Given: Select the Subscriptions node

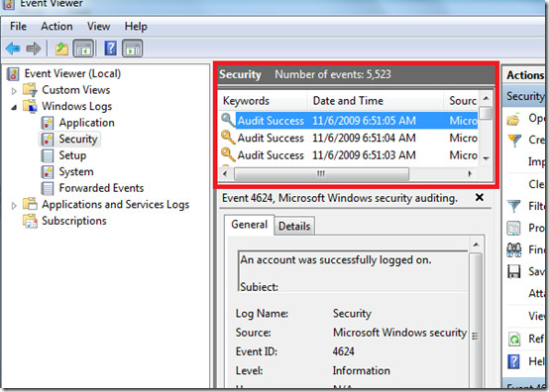Looking at the screenshot, I should 74,221.
